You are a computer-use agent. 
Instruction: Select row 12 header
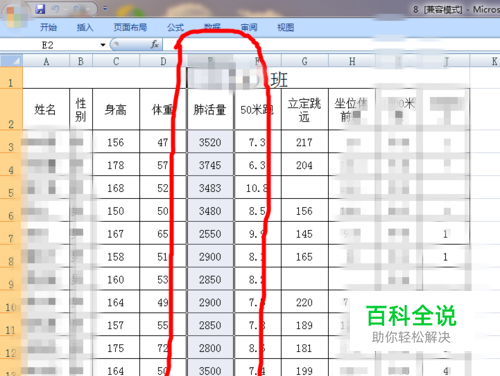[x=11, y=347]
